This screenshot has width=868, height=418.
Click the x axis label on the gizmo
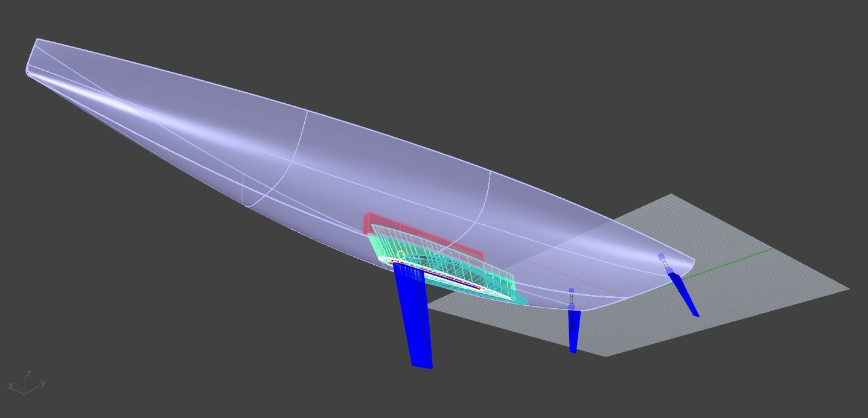coord(11,386)
